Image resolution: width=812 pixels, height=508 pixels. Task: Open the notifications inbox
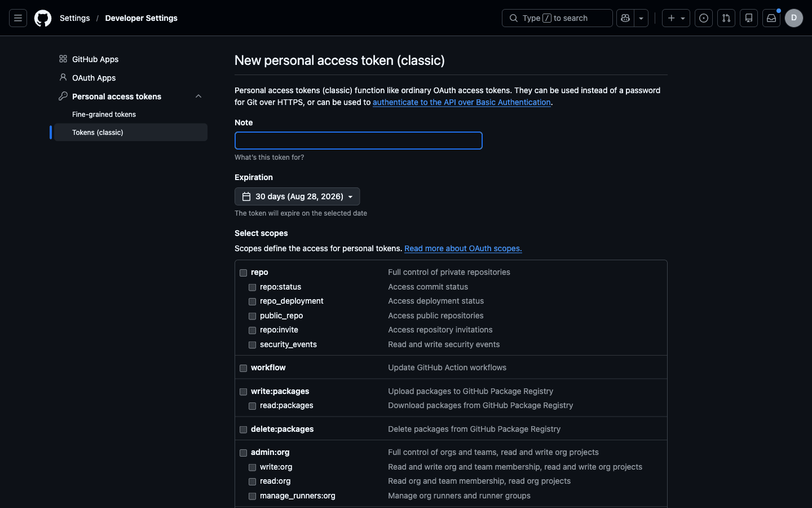tap(771, 18)
